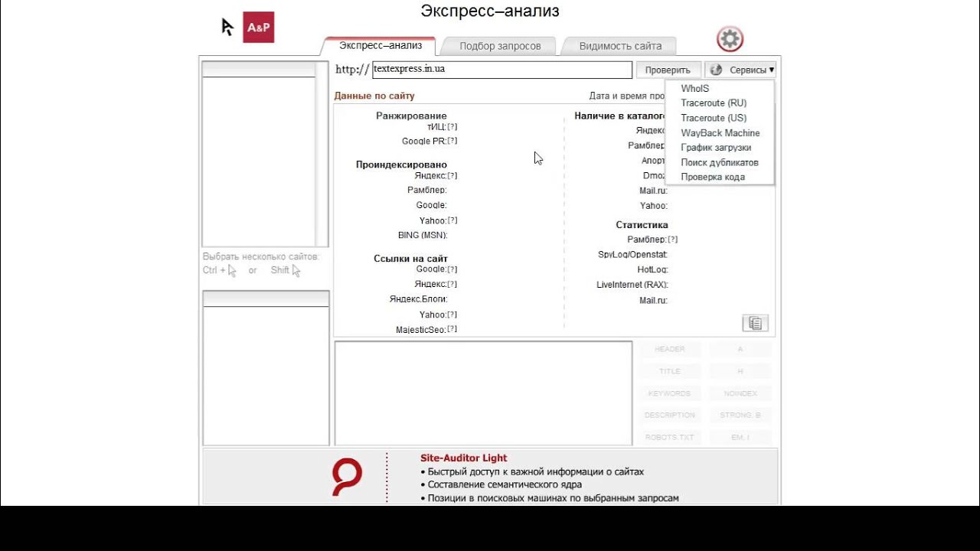
Task: Click the DESCRIPTION button
Action: click(670, 415)
